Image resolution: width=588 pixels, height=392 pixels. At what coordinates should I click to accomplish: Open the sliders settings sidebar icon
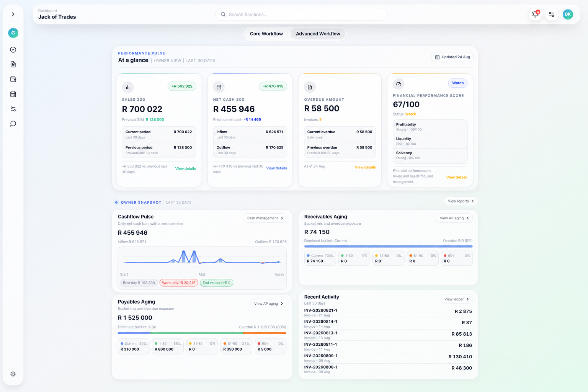point(13,109)
